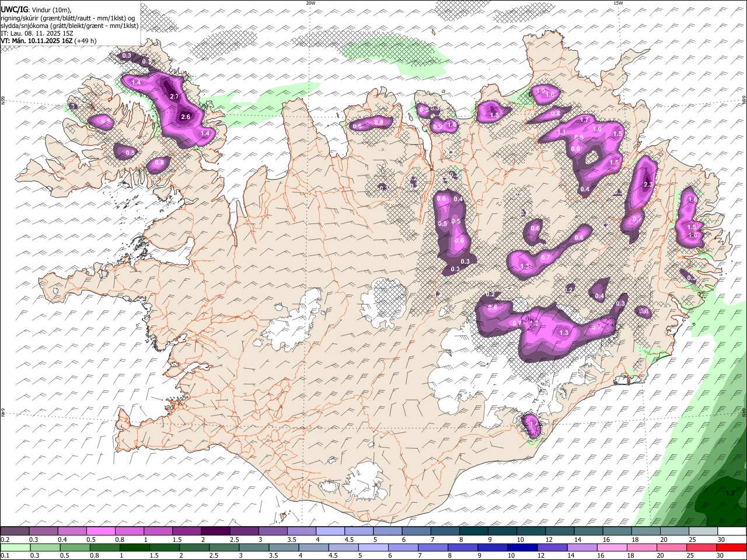Viewport: 747px width, 560px height.
Task: Pick lilac swatch between 14 and 16, lower legend
Action: [x=581, y=547]
